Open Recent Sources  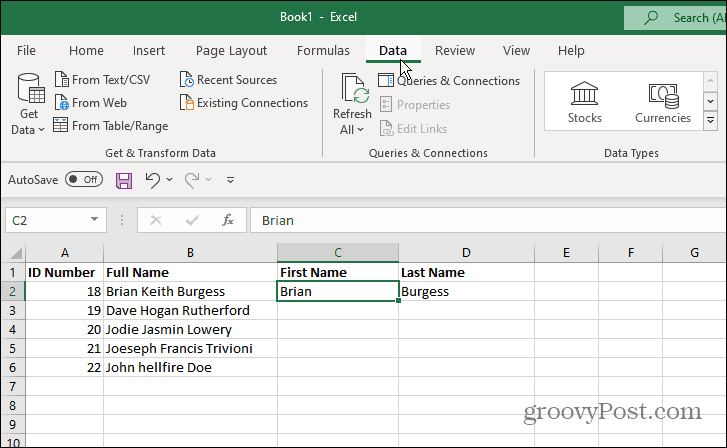[x=228, y=80]
